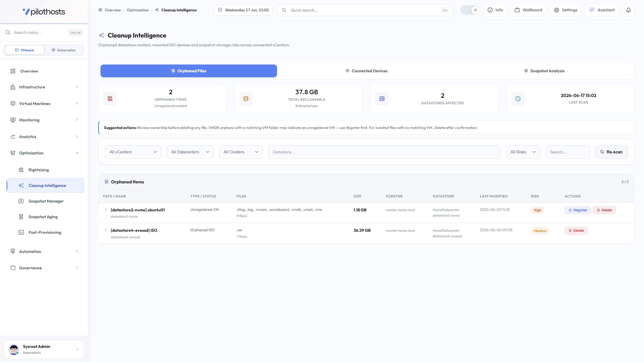Go to Rightsizing in the sidebar
Viewport: 644px width, 362px height.
(x=45, y=170)
